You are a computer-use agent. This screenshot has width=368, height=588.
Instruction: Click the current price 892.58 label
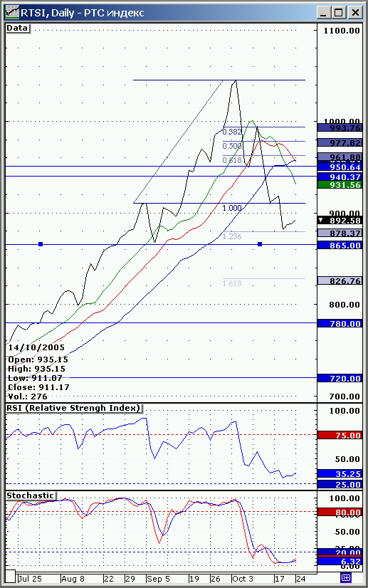click(x=340, y=221)
